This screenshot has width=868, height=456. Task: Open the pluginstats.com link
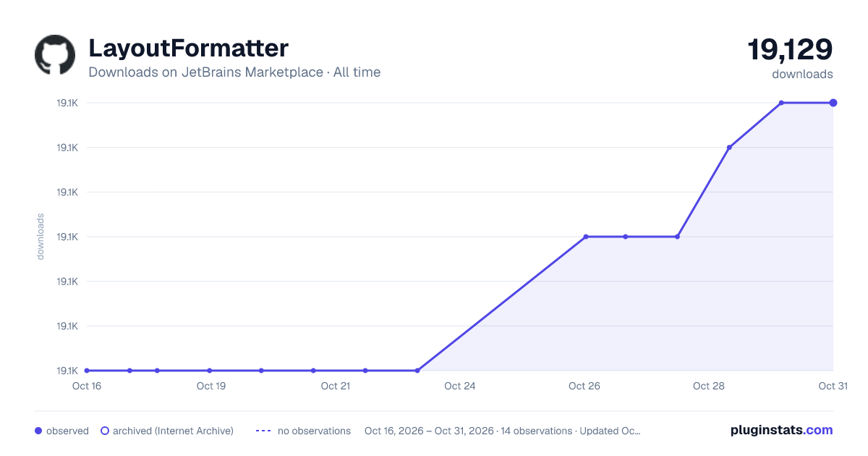pos(782,430)
